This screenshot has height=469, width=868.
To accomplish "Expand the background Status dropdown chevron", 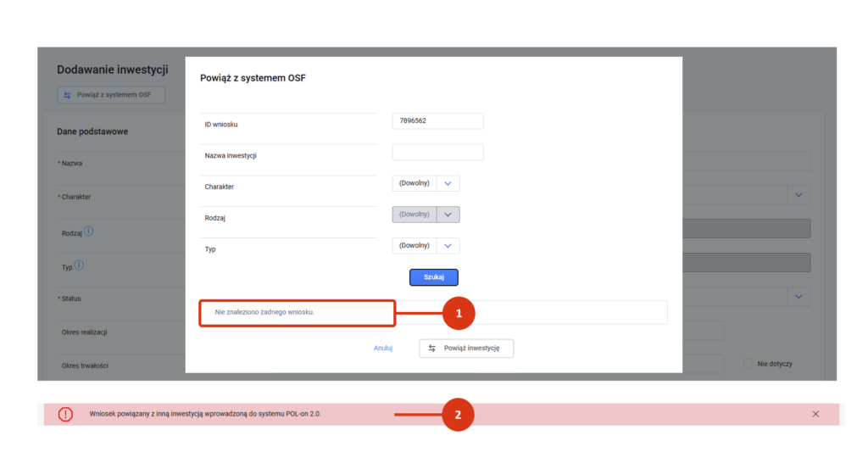I will (798, 297).
